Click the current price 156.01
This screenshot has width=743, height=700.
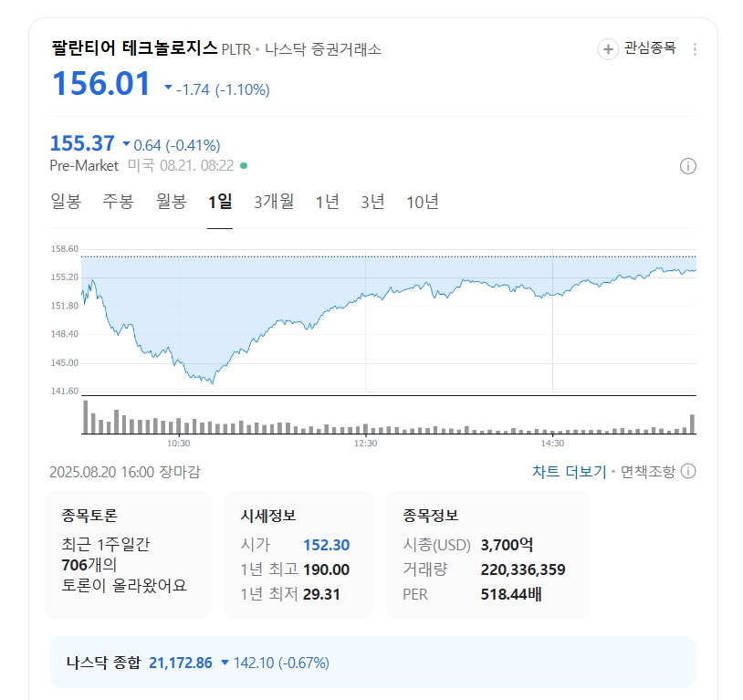[101, 84]
